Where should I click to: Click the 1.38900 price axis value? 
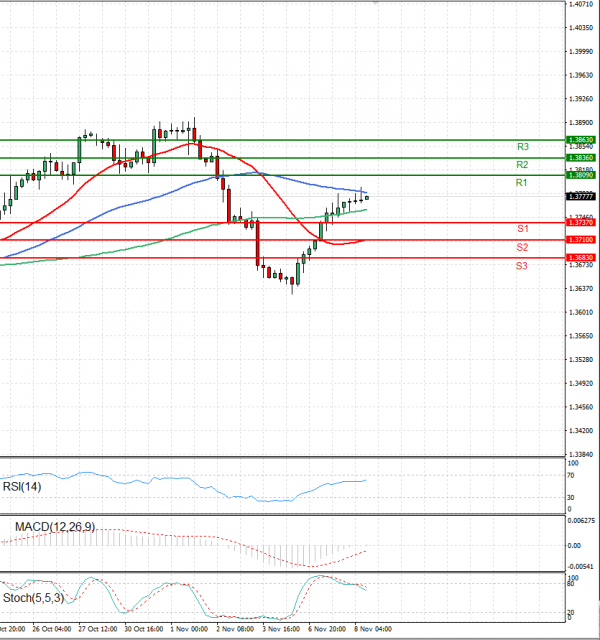(x=581, y=122)
